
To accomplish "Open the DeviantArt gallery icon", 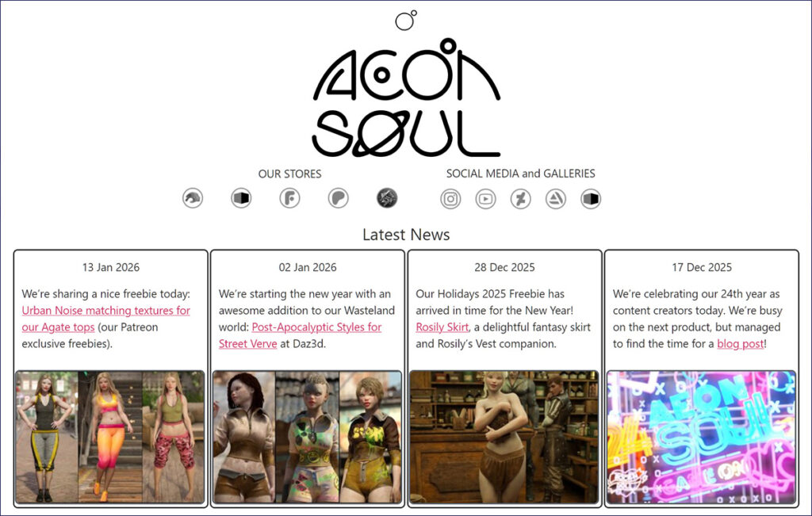I will pyautogui.click(x=520, y=199).
